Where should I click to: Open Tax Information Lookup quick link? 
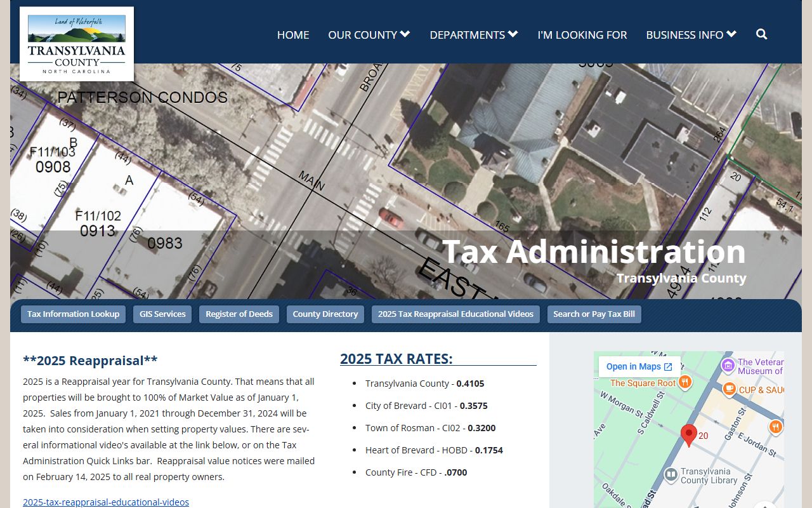coord(74,314)
